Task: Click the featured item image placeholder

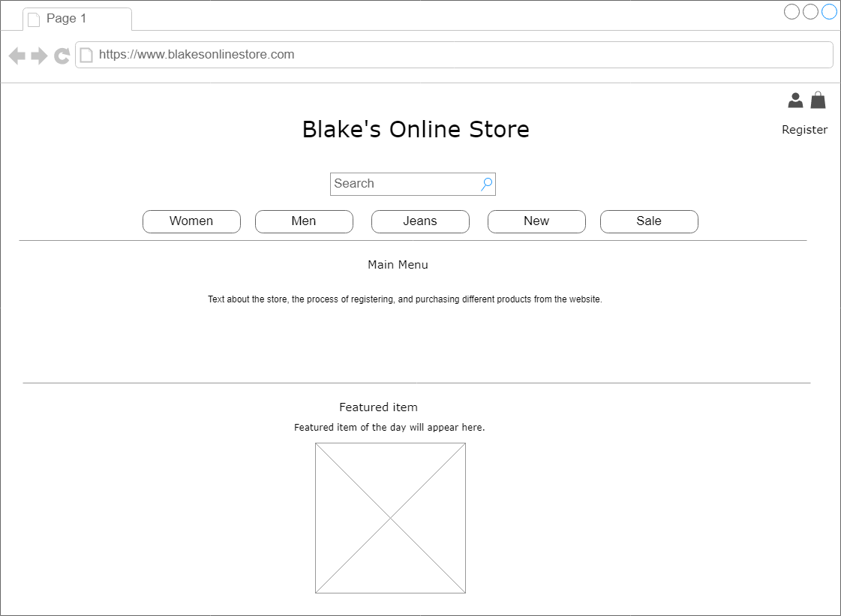Action: tap(391, 518)
